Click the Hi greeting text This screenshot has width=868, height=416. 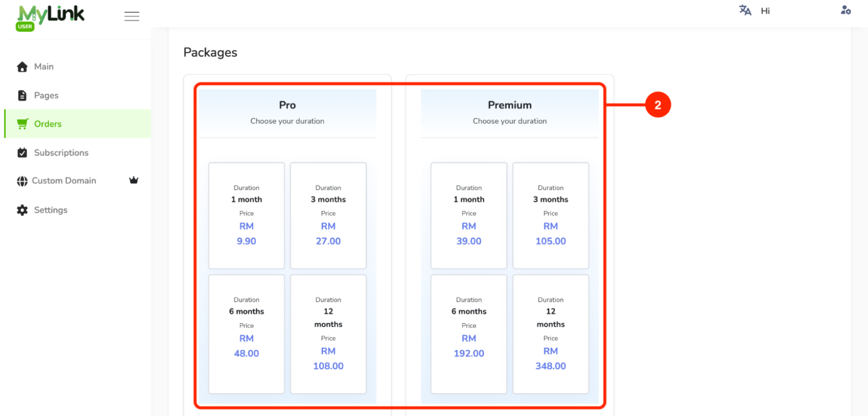pos(765,11)
